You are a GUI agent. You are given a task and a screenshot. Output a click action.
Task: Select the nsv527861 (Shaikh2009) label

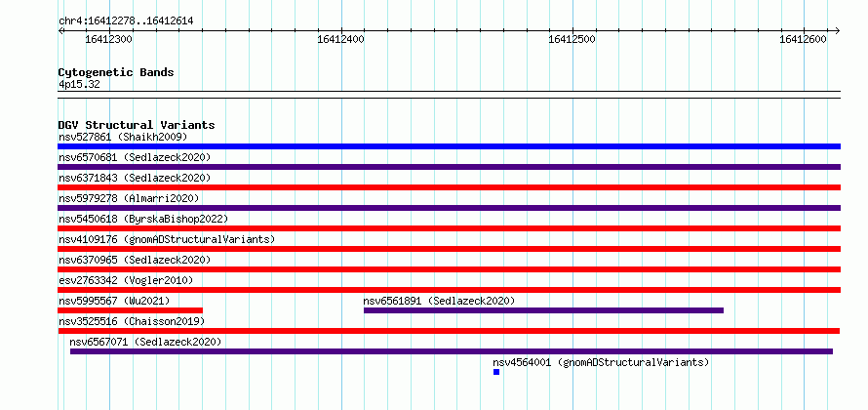[x=123, y=137]
